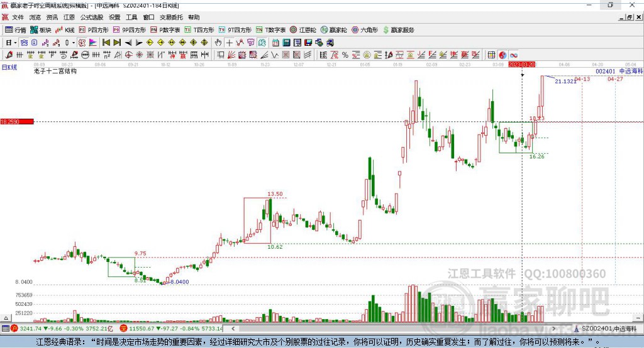Screen dimensions: 644x348
Task: Expand the bottom-left up-arrow panel button
Action: pos(6,318)
